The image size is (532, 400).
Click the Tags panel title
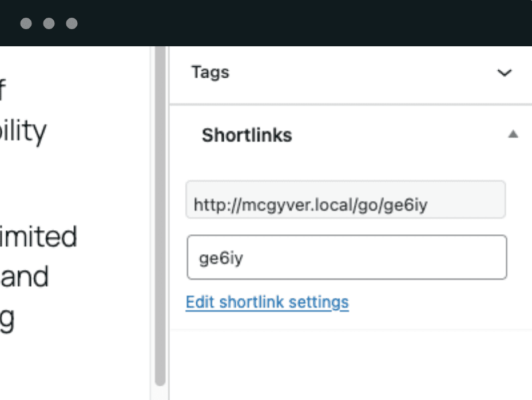click(x=210, y=73)
